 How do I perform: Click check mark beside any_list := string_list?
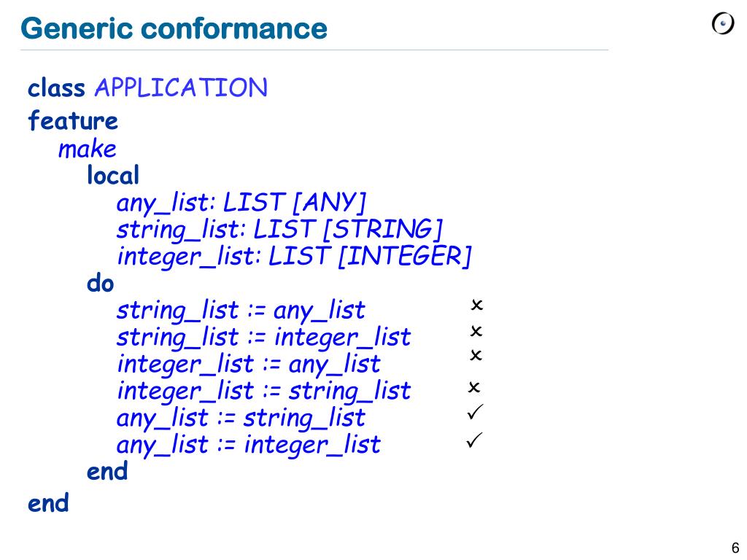click(475, 412)
